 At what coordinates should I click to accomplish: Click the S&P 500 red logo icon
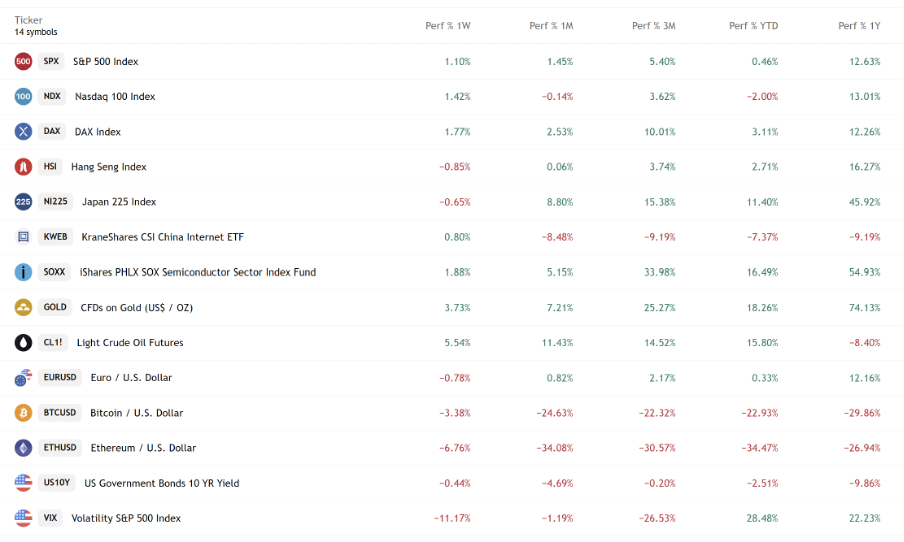(x=23, y=62)
